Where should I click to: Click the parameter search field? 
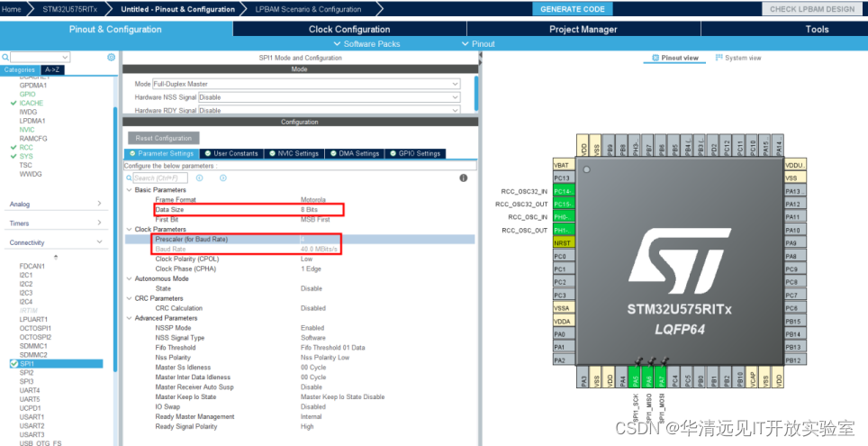(x=160, y=177)
